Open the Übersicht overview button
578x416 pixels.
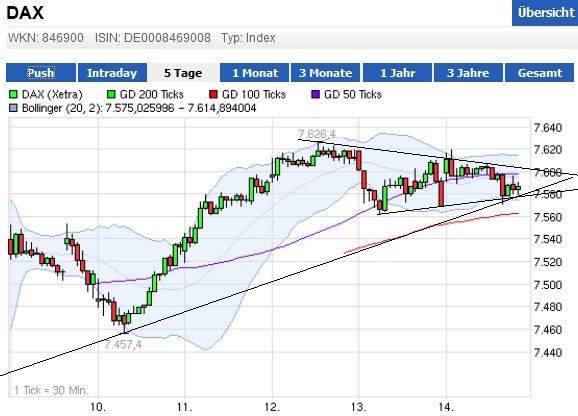point(545,13)
